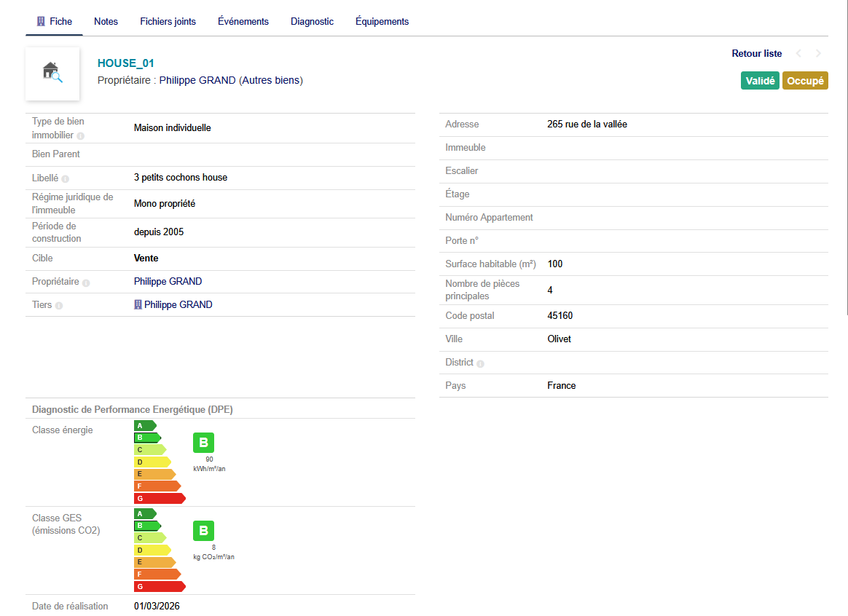Click info icon beside Type de bien immobilier
The height and width of the screenshot is (616, 848).
pos(81,136)
